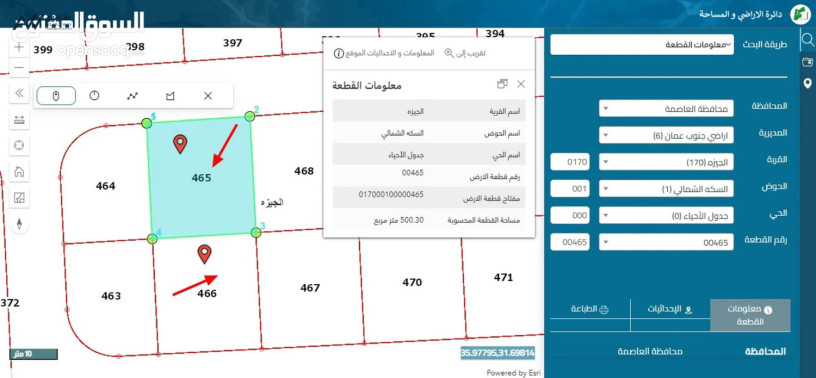This screenshot has width=816, height=378.
Task: Click parcel number value 00465 in popup
Action: tap(413, 173)
